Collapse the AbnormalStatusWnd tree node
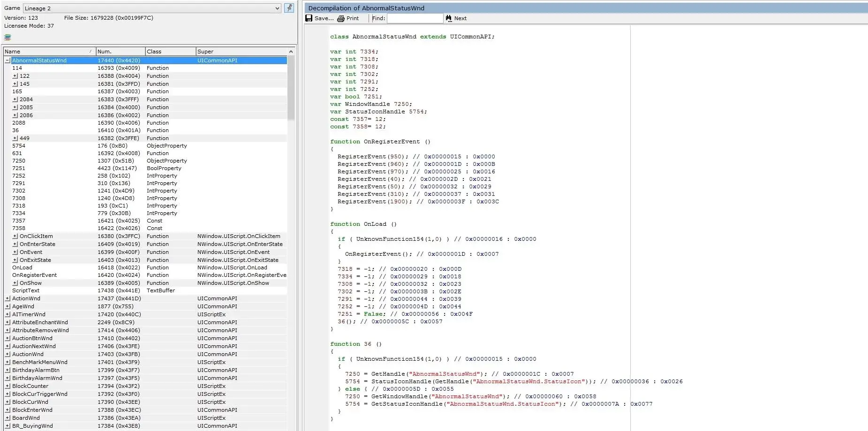This screenshot has width=868, height=431. coord(8,60)
